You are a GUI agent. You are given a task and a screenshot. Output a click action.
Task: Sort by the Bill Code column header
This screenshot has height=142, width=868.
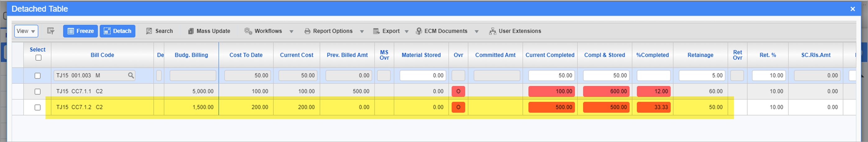coord(103,55)
